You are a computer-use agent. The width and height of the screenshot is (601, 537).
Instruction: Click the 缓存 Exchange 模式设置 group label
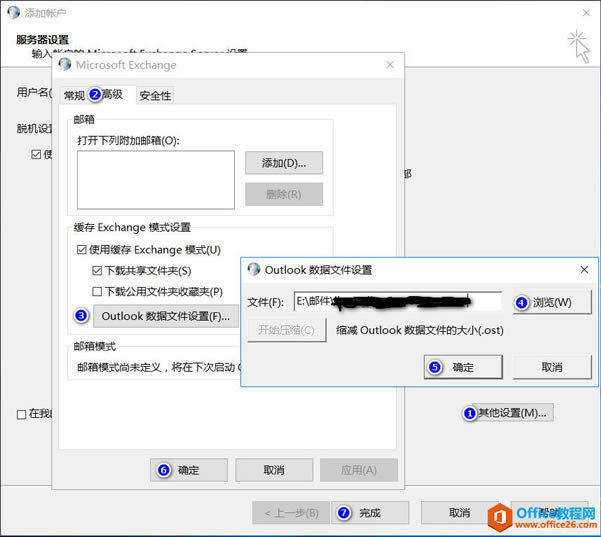(x=132, y=227)
